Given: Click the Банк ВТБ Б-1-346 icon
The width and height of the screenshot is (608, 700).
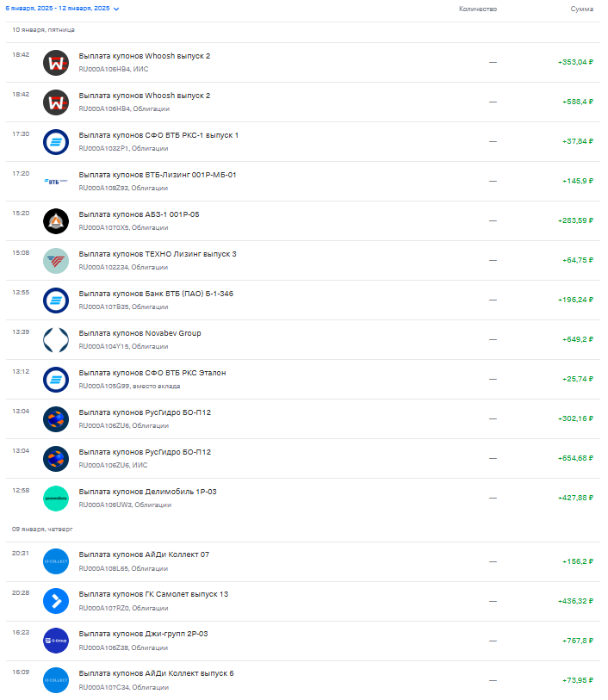Looking at the screenshot, I should 56,300.
